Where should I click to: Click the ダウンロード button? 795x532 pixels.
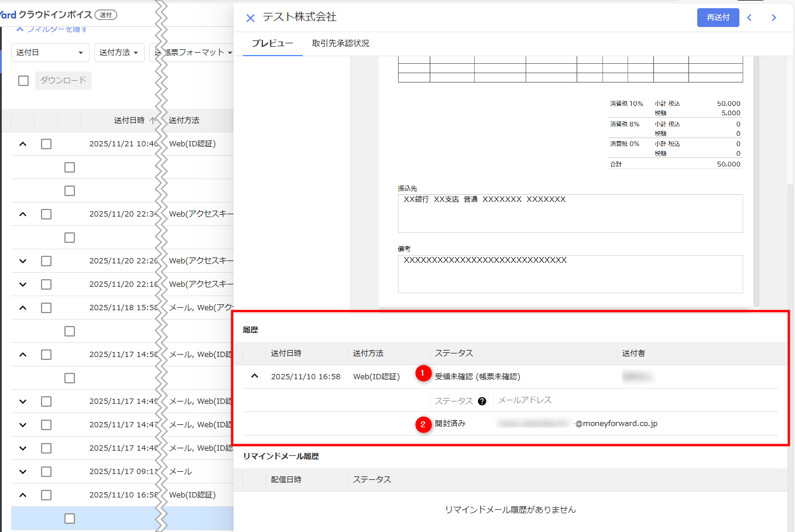pos(63,81)
